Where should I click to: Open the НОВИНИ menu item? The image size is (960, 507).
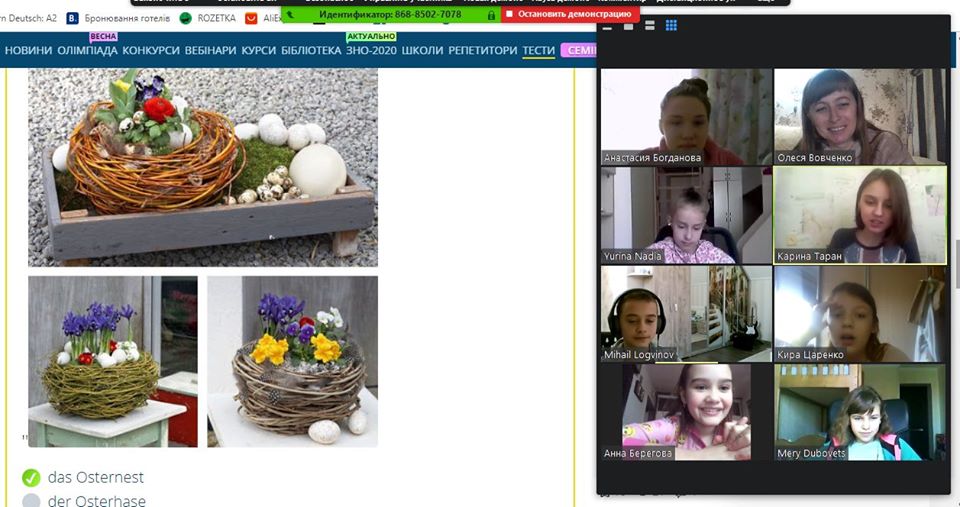point(28,50)
